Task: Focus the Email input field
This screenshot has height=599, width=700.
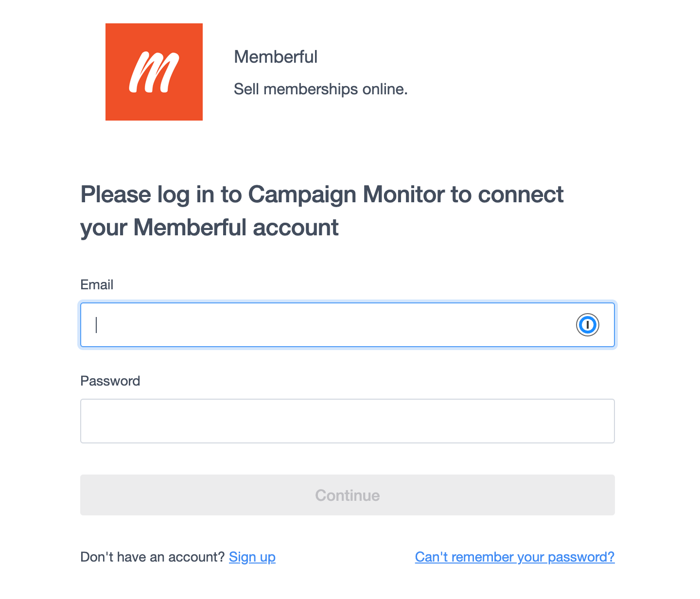Action: (x=348, y=325)
